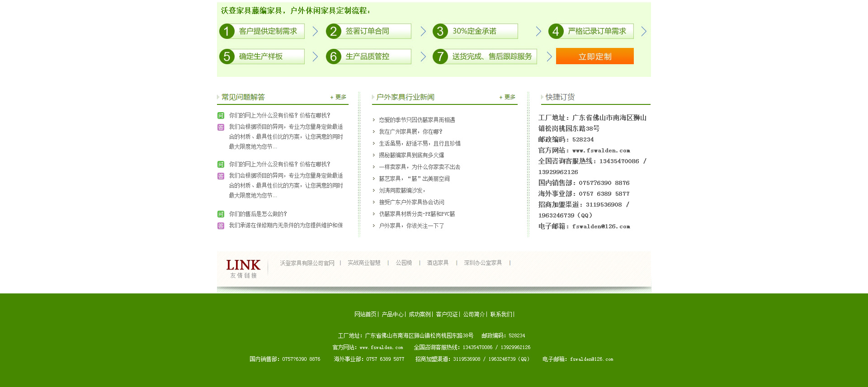Go to 网站首页 in footer menu

click(x=365, y=315)
